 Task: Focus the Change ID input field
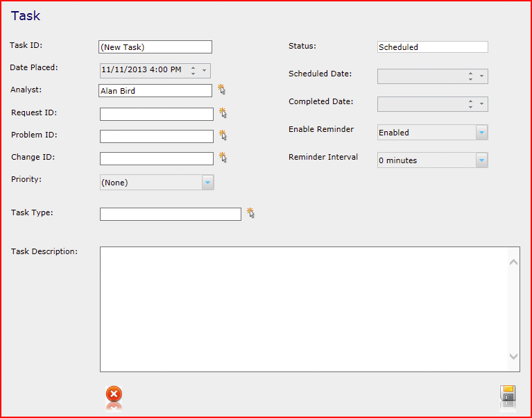157,158
